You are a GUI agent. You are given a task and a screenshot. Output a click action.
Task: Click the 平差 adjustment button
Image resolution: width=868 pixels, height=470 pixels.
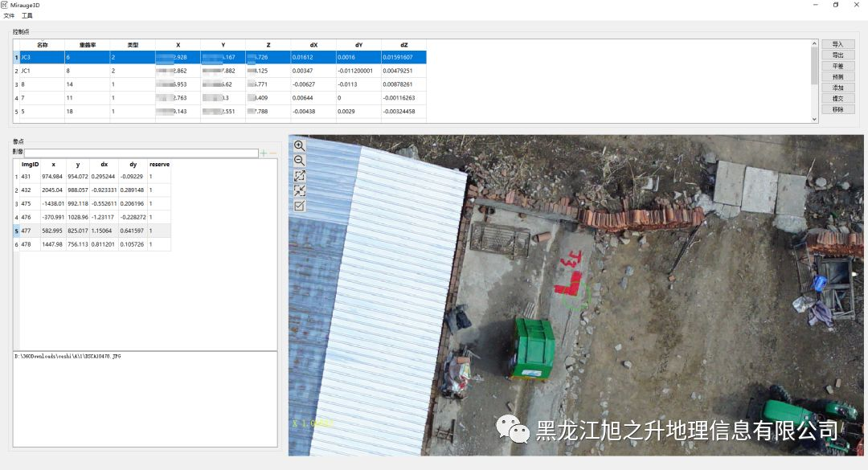click(837, 66)
